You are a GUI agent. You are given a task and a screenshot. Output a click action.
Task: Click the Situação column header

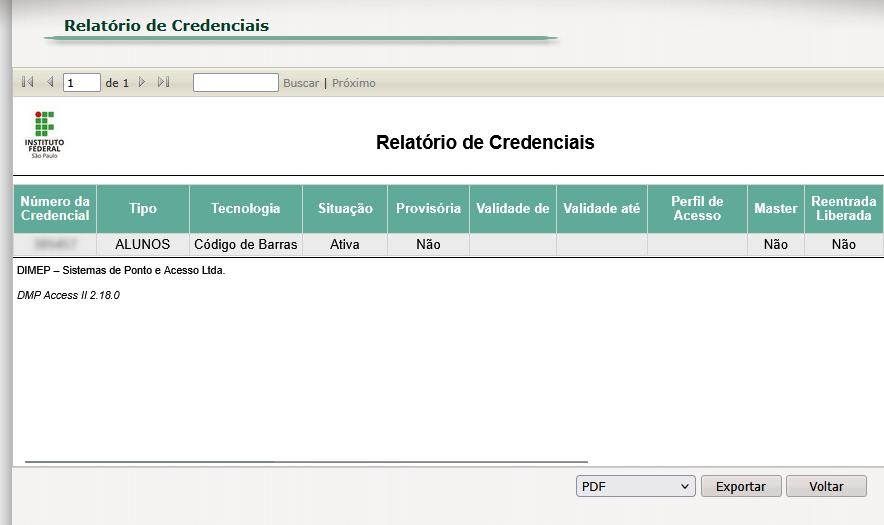pyautogui.click(x=345, y=209)
